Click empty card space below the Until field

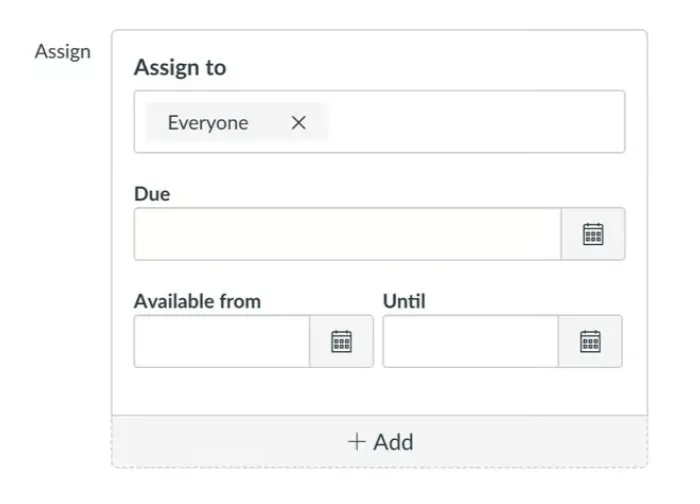[x=500, y=391]
